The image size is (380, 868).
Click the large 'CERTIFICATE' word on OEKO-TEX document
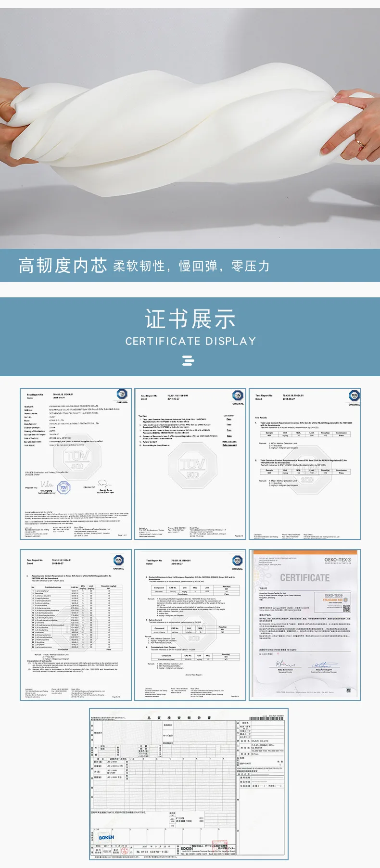(x=305, y=578)
